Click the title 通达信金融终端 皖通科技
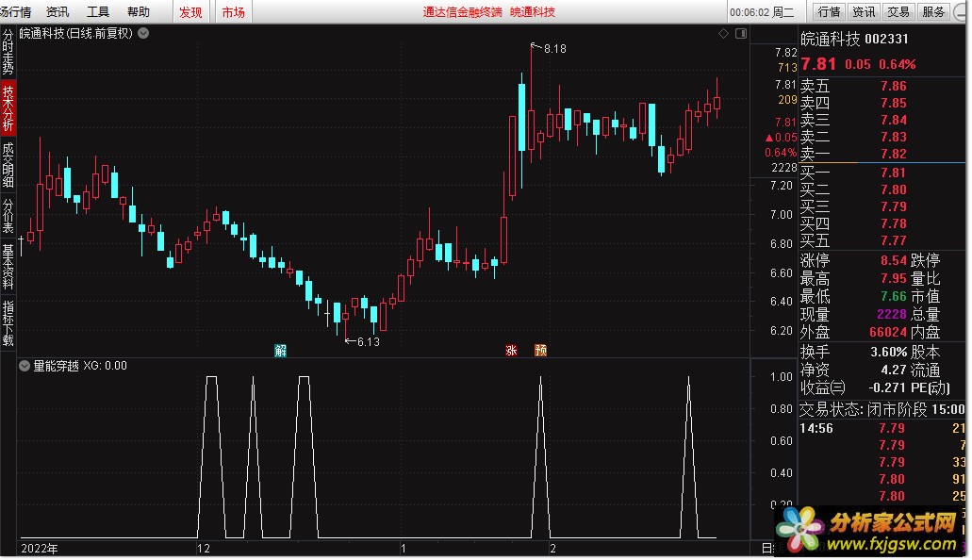The height and width of the screenshot is (560, 972). [489, 12]
